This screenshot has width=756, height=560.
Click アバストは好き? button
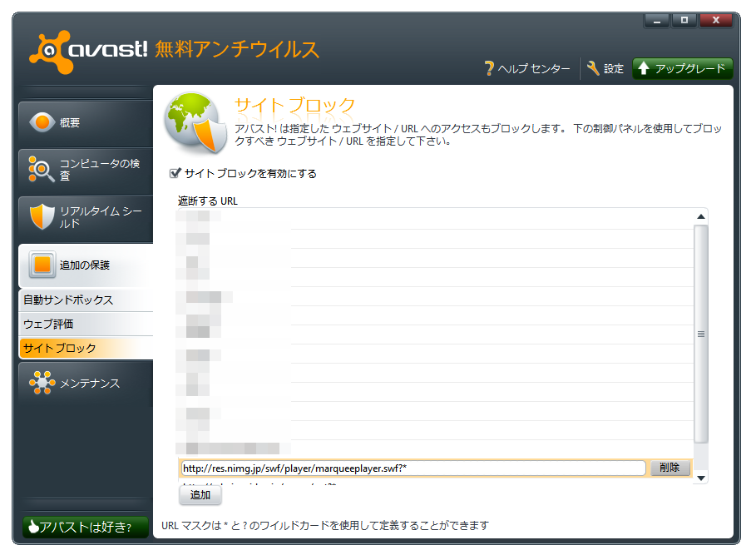click(x=86, y=528)
